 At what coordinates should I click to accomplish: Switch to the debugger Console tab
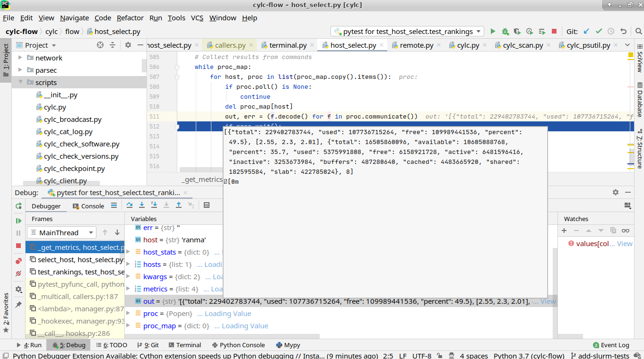point(88,206)
